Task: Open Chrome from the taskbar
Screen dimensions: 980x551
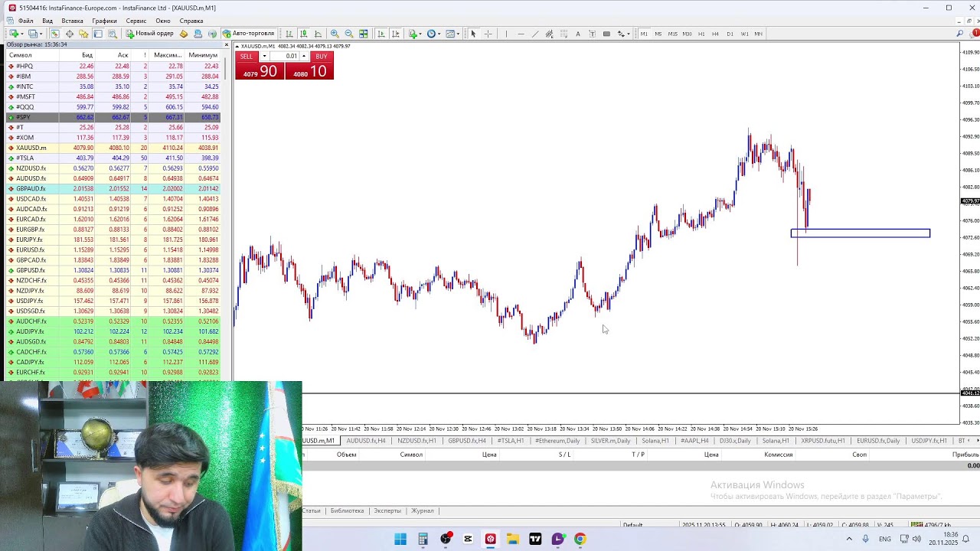Action: [x=580, y=539]
